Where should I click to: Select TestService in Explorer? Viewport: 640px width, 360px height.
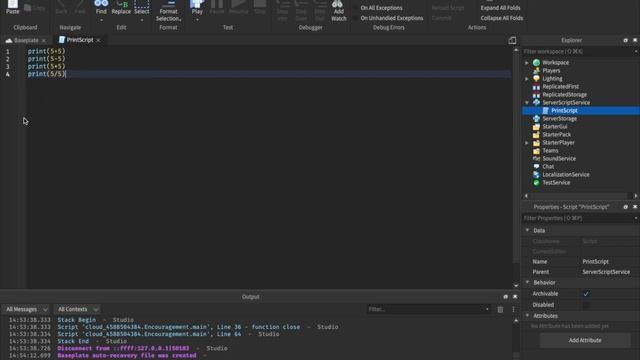click(x=556, y=182)
